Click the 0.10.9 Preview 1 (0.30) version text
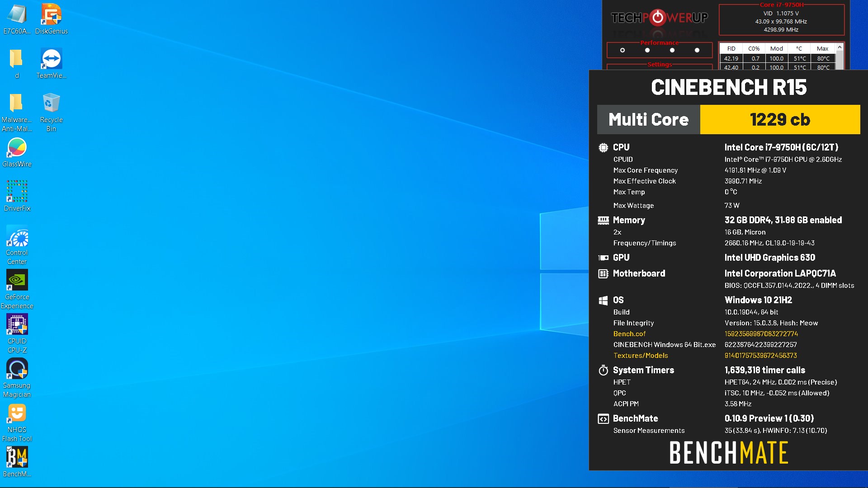The height and width of the screenshot is (488, 868). pos(769,418)
